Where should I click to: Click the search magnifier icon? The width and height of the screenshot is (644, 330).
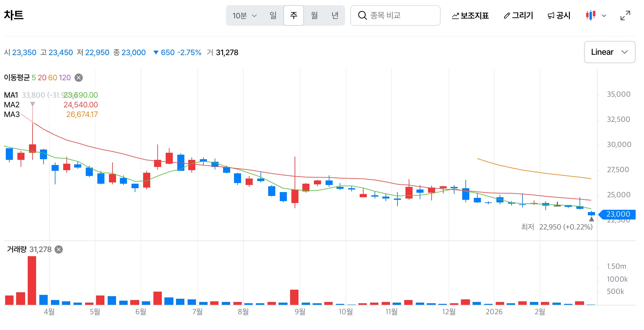click(x=363, y=15)
